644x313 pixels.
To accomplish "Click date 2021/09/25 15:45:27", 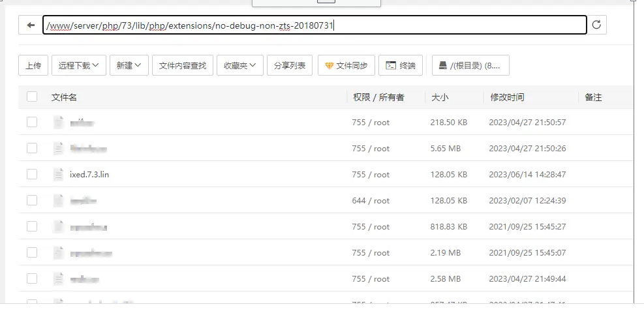I will point(527,227).
